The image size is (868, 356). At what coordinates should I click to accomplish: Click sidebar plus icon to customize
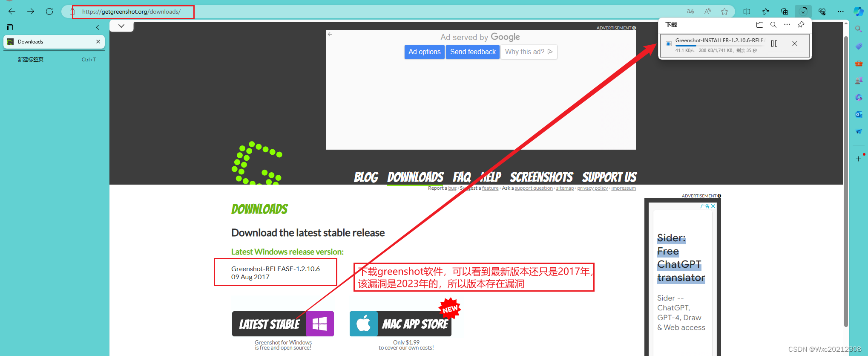coord(859,159)
